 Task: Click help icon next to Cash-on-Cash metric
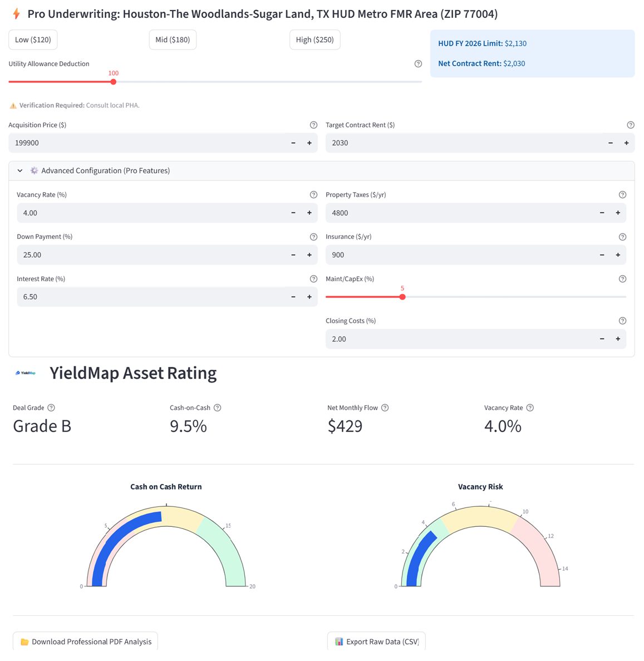(218, 408)
